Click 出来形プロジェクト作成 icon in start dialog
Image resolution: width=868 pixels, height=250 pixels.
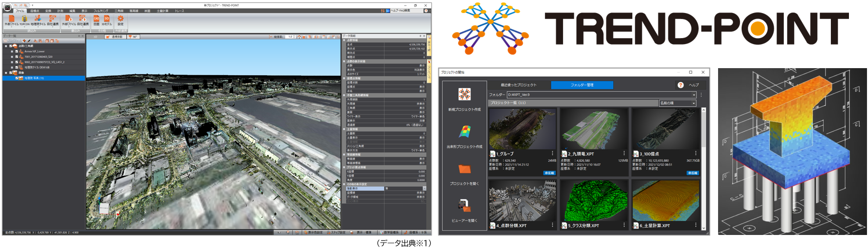click(x=464, y=132)
